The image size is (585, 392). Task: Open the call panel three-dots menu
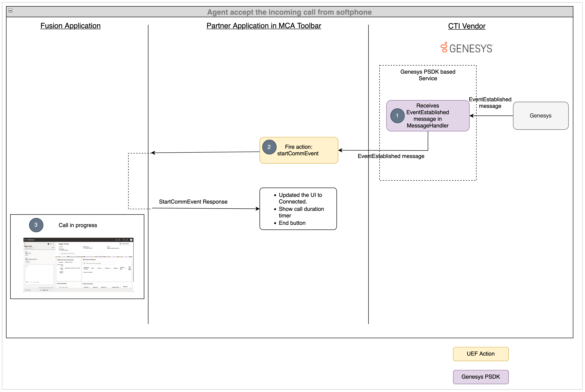pos(53,244)
